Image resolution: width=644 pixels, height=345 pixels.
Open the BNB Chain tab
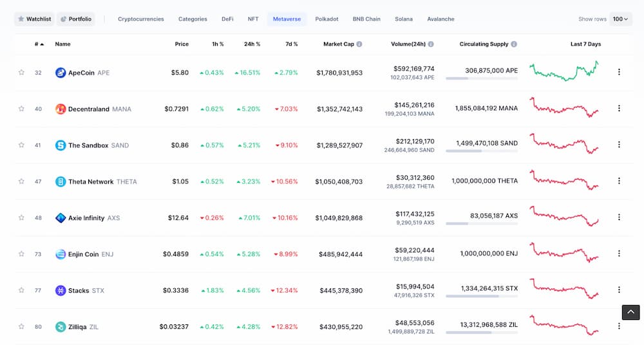366,19
